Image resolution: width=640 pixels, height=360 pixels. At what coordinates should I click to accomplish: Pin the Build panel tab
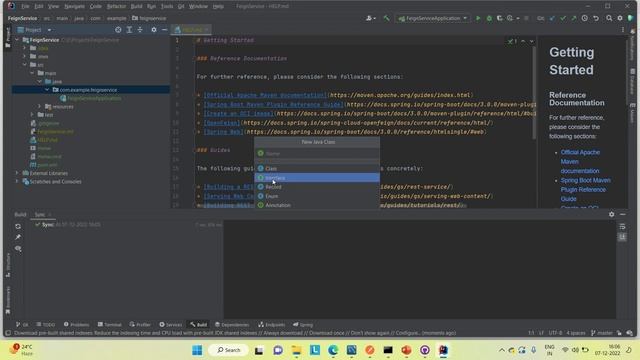coord(18,237)
